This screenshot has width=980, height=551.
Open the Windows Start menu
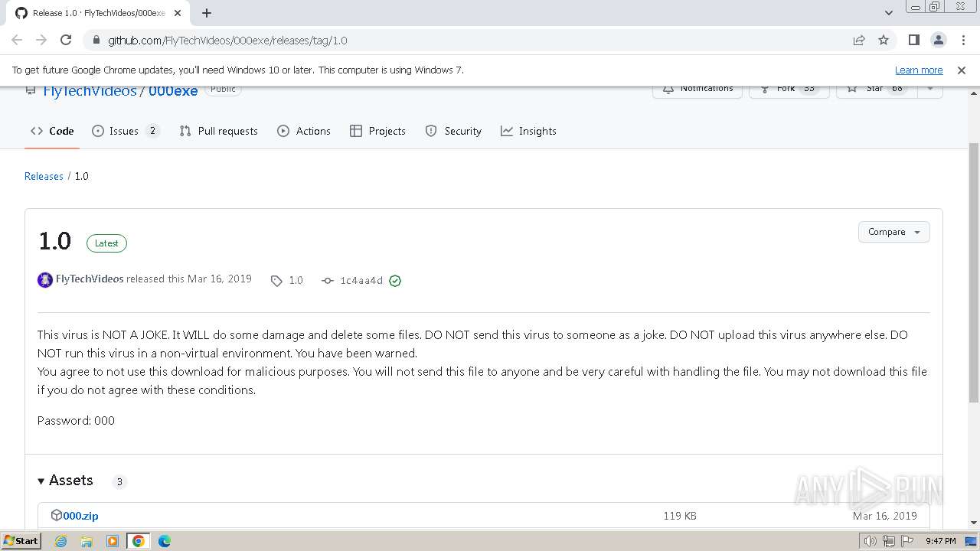tap(21, 540)
